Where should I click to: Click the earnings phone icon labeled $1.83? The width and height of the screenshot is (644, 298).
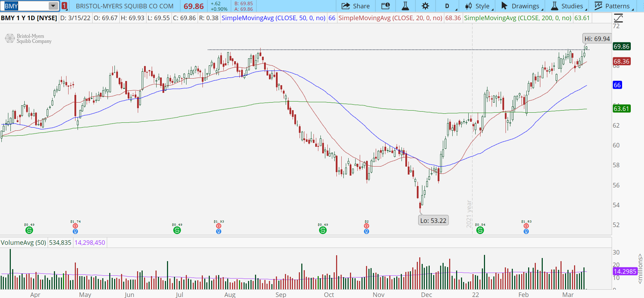click(x=526, y=226)
